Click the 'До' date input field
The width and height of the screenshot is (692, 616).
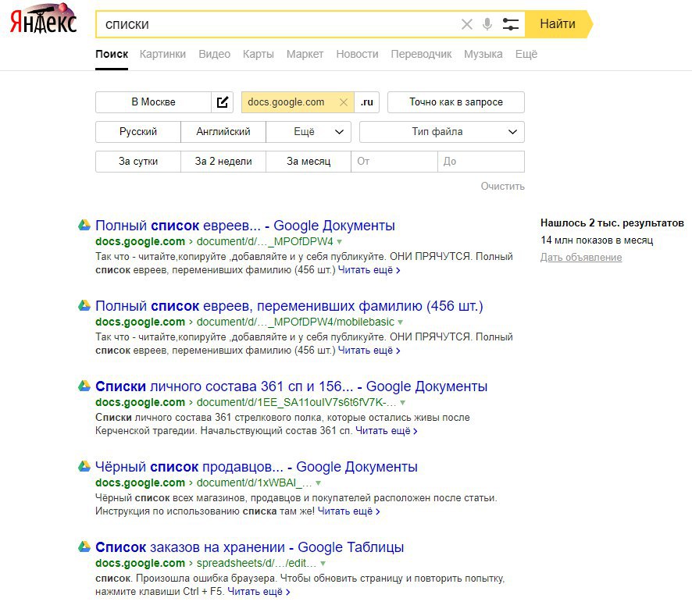[x=481, y=161]
